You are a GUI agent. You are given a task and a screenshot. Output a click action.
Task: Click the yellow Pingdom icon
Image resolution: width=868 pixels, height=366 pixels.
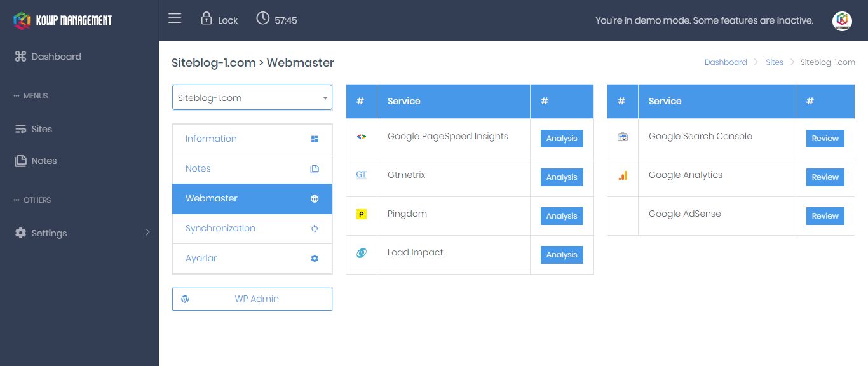pos(362,214)
